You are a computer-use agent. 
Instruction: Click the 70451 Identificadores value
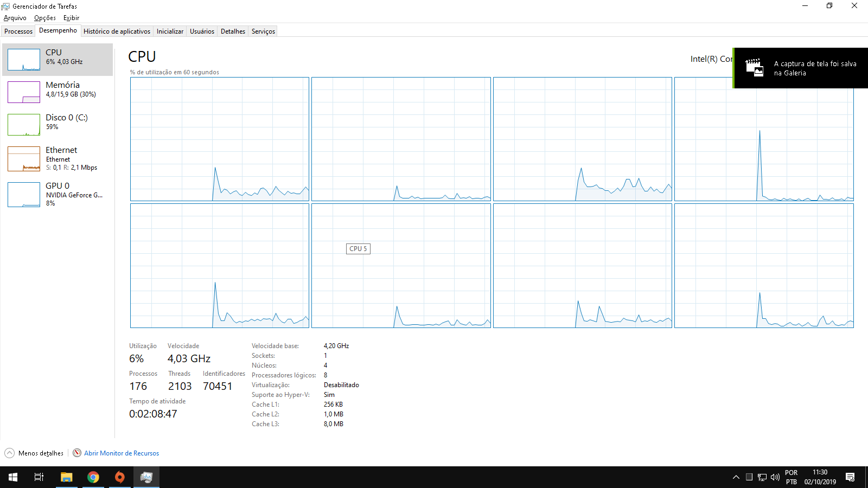coord(218,386)
